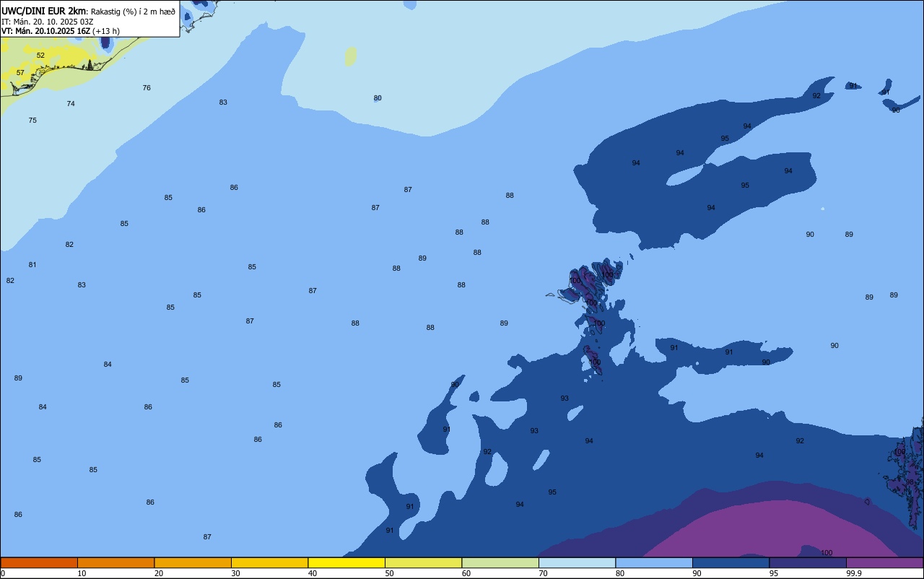The image size is (924, 579).
Task: Click the humidity value 75 on the map
Action: [32, 121]
